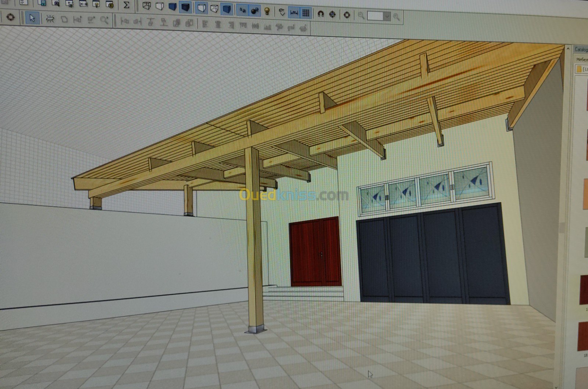Pick the red-brown swatch labeled 18
Image resolution: width=588 pixels, height=389 pixels.
[x=582, y=336]
